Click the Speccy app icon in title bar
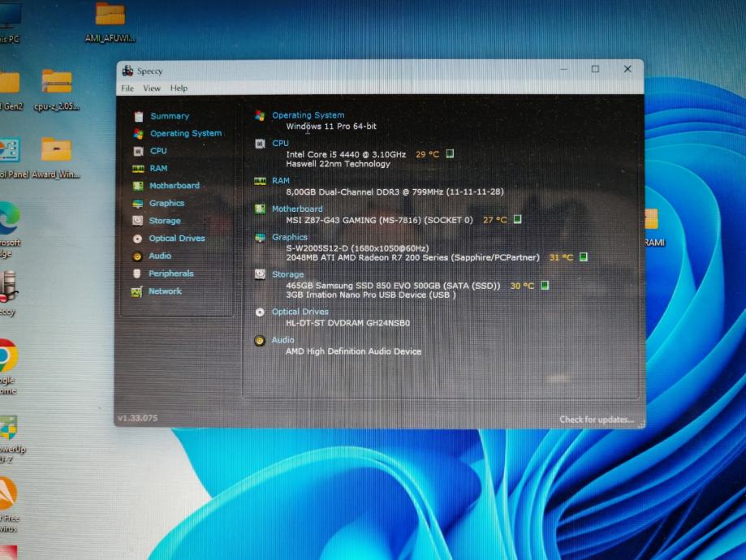Image resolution: width=746 pixels, height=560 pixels. (x=127, y=71)
